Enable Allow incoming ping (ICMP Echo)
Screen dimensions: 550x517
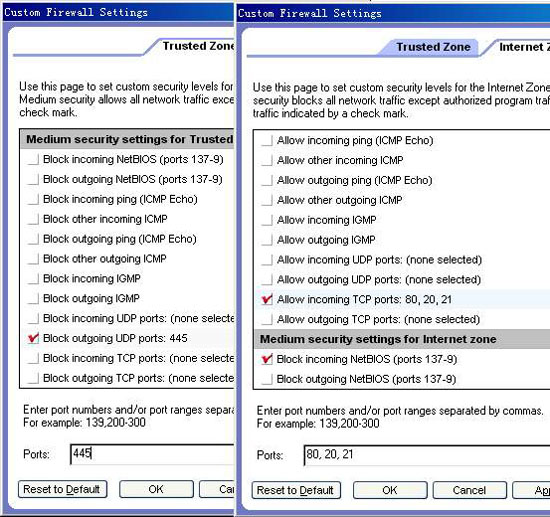267,141
